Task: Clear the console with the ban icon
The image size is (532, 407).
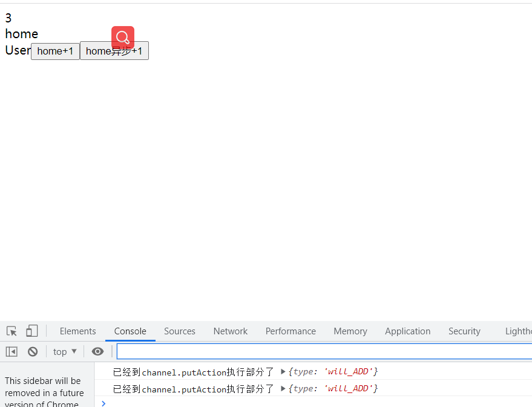Action: pos(33,352)
